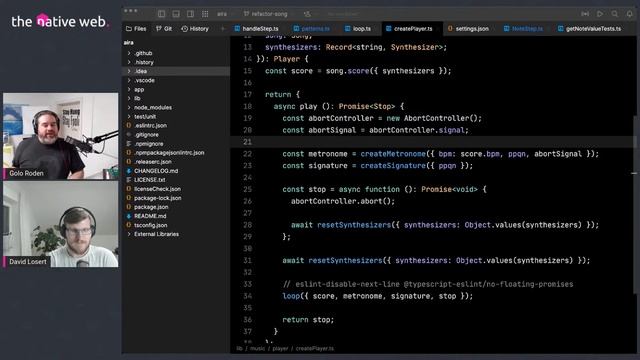This screenshot has width=640, height=360.
Task: Click the plus new tab button
Action: coord(222,29)
